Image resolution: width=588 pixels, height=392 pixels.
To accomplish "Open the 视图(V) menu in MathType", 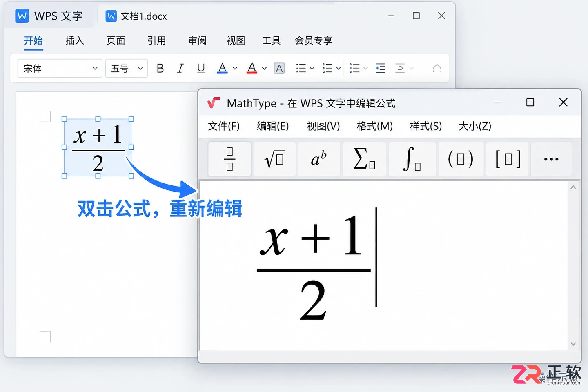I will pos(323,126).
